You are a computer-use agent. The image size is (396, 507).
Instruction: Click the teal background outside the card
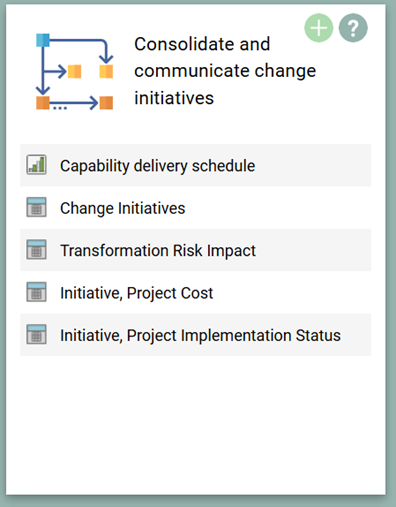(391, 253)
